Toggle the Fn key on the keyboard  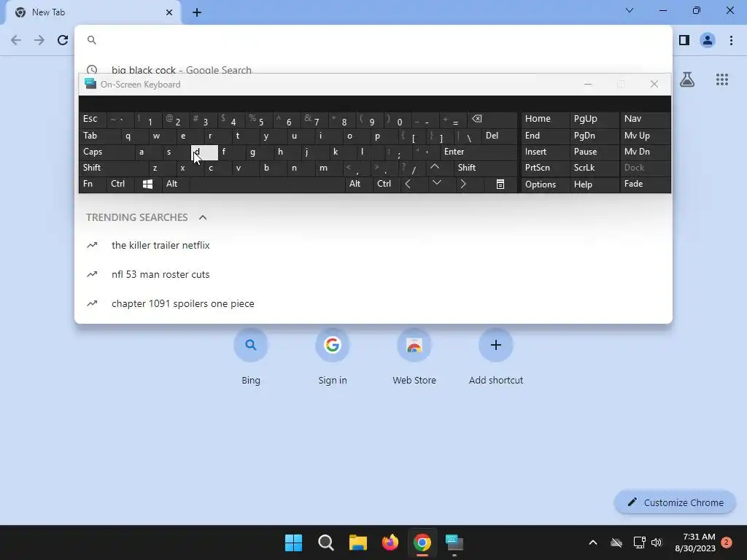(x=93, y=184)
